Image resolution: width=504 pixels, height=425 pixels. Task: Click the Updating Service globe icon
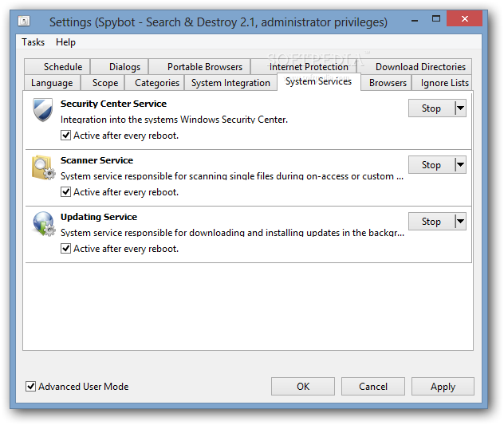pos(44,224)
